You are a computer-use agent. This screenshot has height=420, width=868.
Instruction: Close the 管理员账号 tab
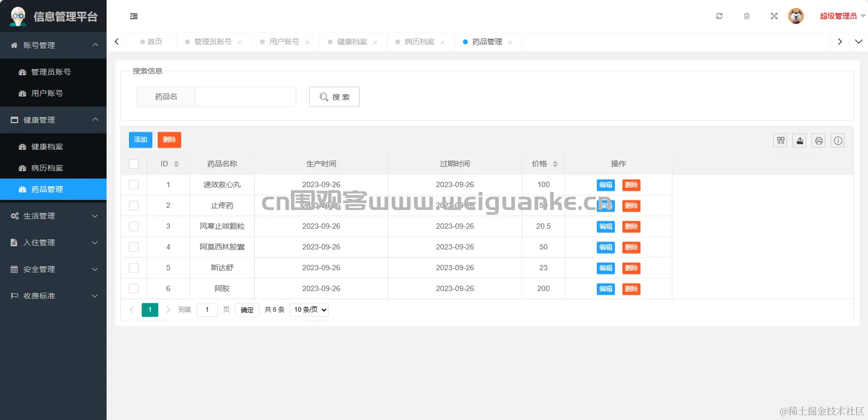[x=240, y=42]
